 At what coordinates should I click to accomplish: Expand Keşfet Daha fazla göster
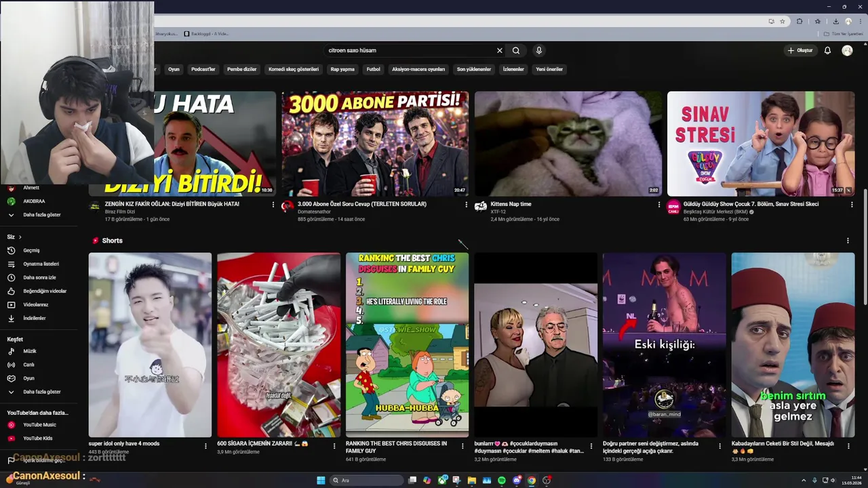[x=43, y=392]
